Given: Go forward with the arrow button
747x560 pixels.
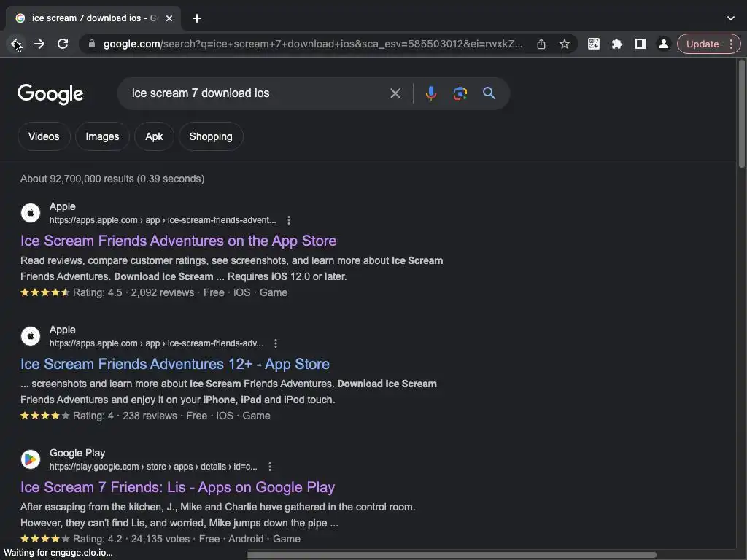Looking at the screenshot, I should 39,44.
